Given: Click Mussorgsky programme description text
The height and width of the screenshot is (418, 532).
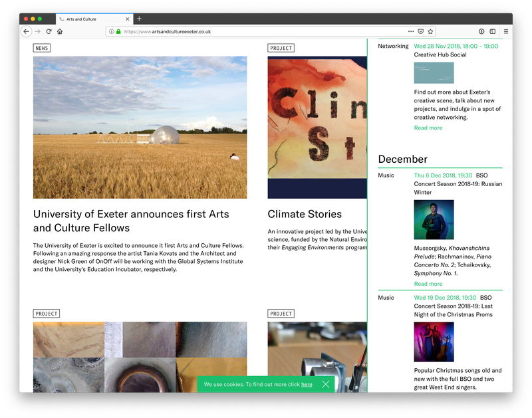Looking at the screenshot, I should click(453, 261).
